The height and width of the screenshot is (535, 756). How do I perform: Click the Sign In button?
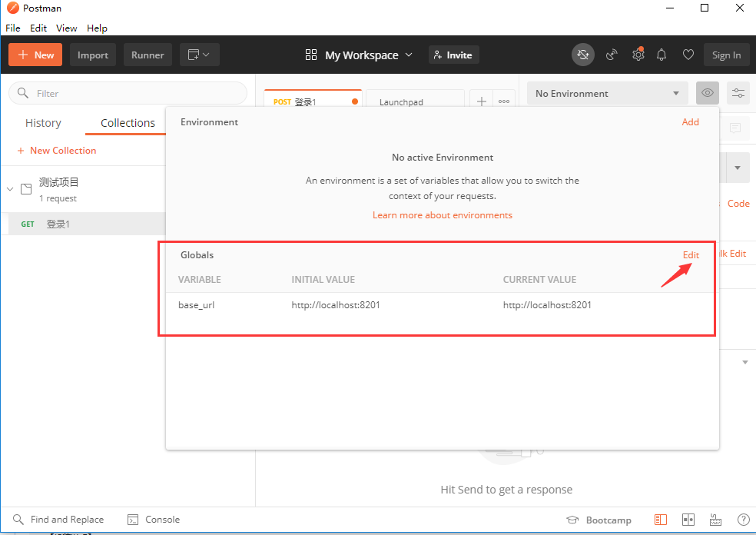[726, 55]
